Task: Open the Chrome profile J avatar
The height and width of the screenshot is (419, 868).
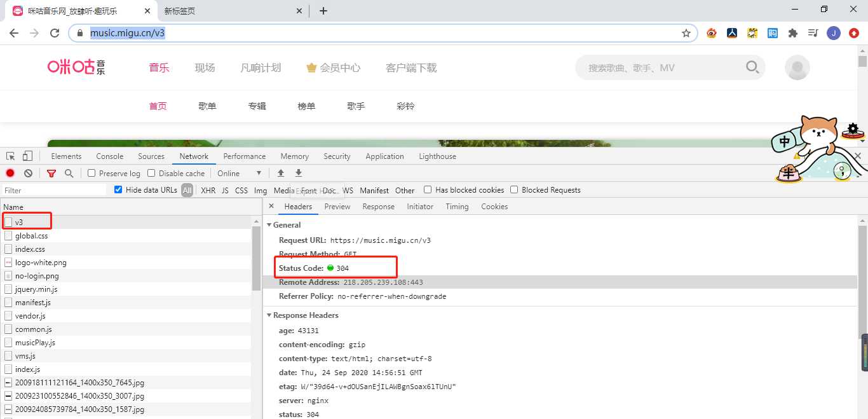Action: pyautogui.click(x=834, y=33)
